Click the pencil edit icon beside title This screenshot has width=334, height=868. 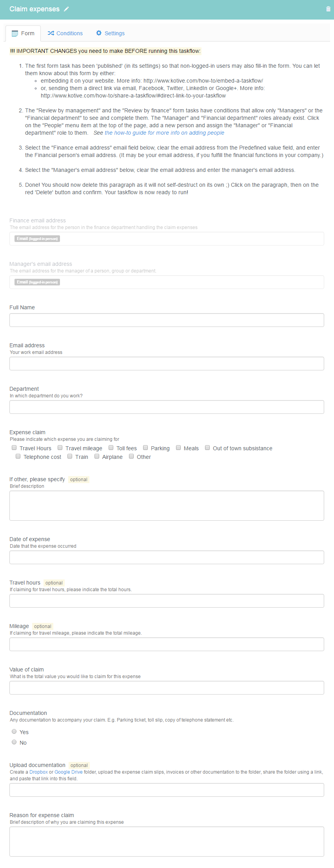coord(66,9)
